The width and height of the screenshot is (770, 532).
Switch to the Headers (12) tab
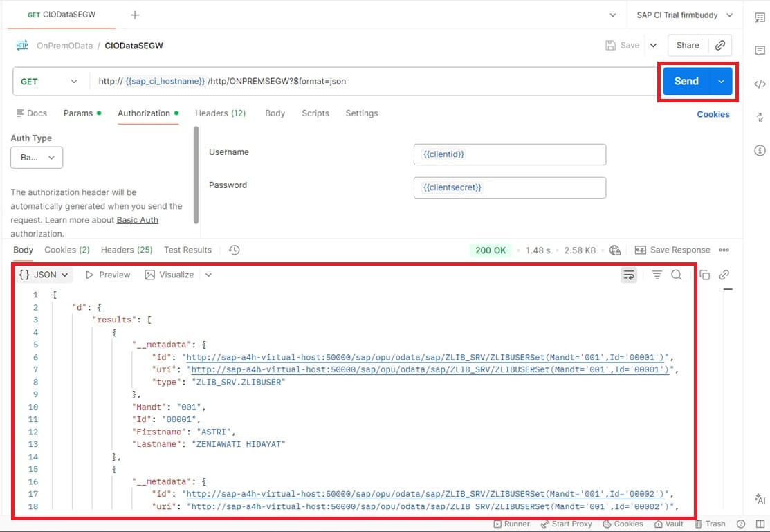[220, 113]
